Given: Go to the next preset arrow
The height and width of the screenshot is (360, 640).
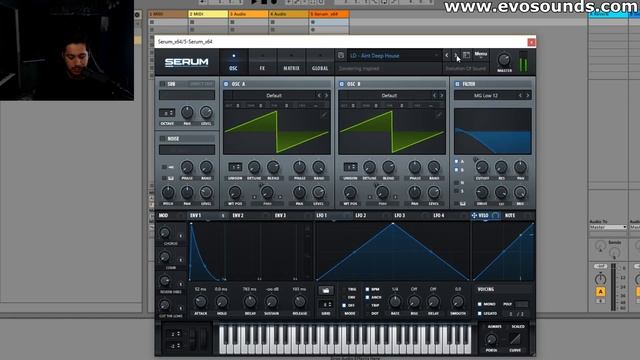Looking at the screenshot, I should (x=456, y=55).
